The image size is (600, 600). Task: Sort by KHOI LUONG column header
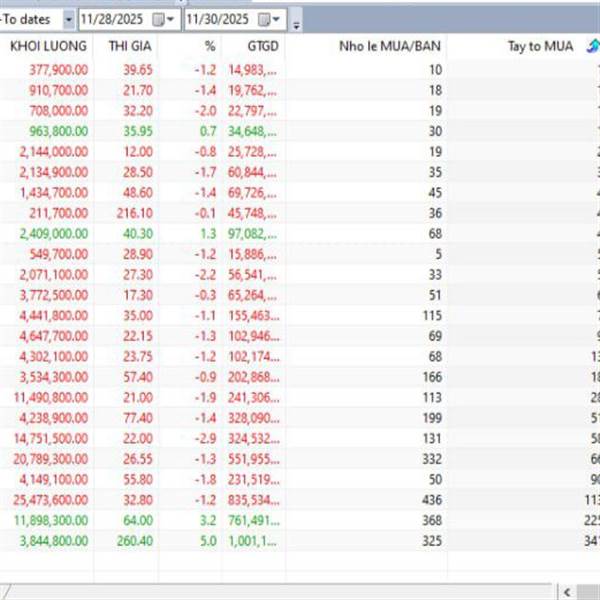click(x=49, y=46)
